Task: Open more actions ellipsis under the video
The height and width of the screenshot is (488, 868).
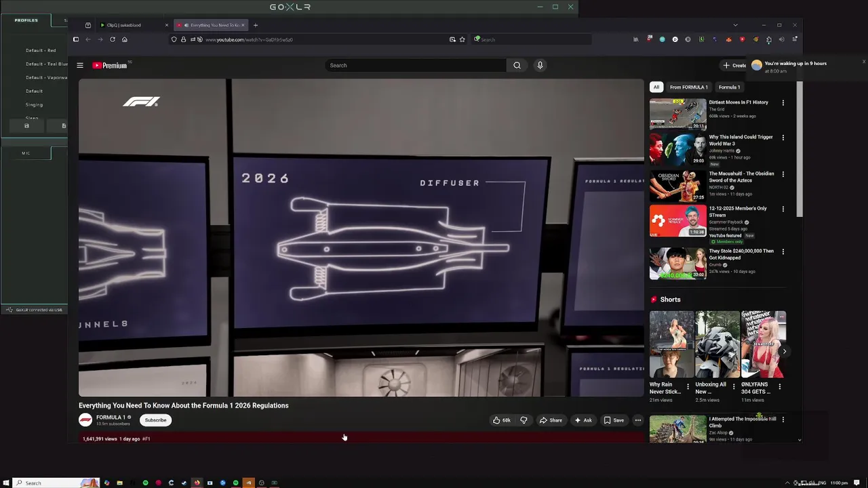Action: 637,420
